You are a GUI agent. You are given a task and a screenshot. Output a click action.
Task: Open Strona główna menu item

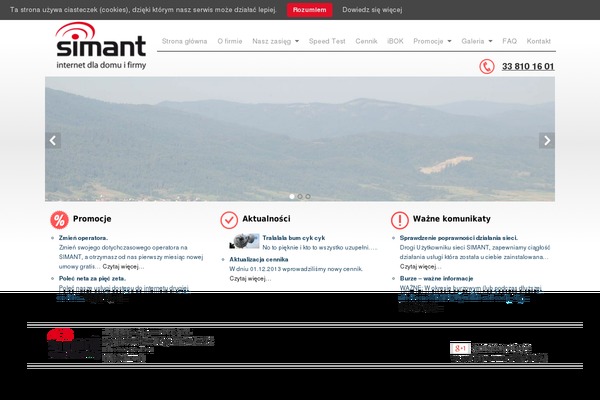184,41
